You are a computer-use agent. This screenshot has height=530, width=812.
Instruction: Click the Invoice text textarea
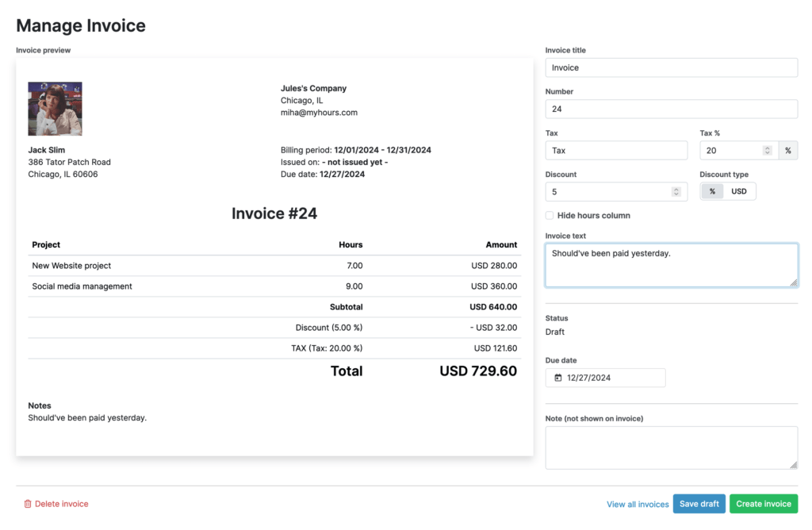click(x=671, y=265)
